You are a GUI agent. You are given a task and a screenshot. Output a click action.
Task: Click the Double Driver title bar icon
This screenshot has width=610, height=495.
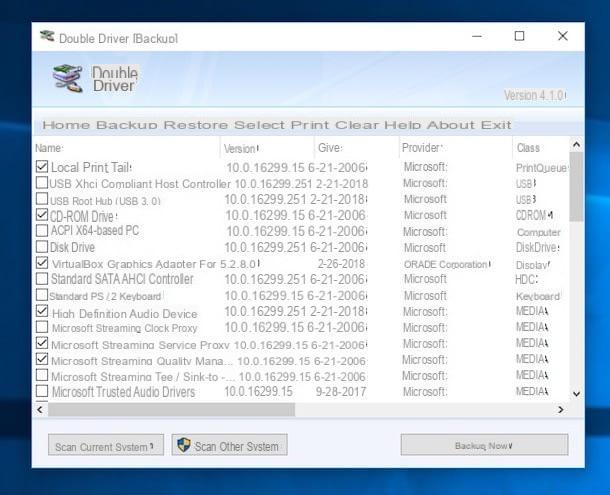(47, 36)
